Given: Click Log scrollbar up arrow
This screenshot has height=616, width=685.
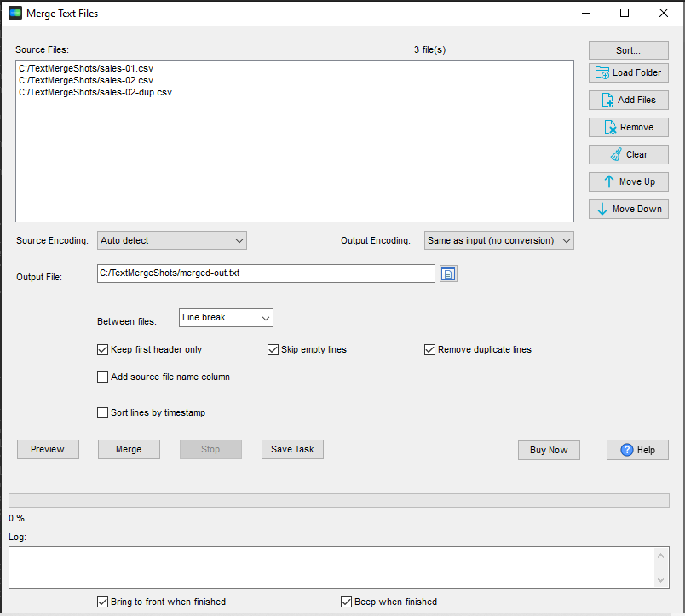Looking at the screenshot, I should pos(660,556).
